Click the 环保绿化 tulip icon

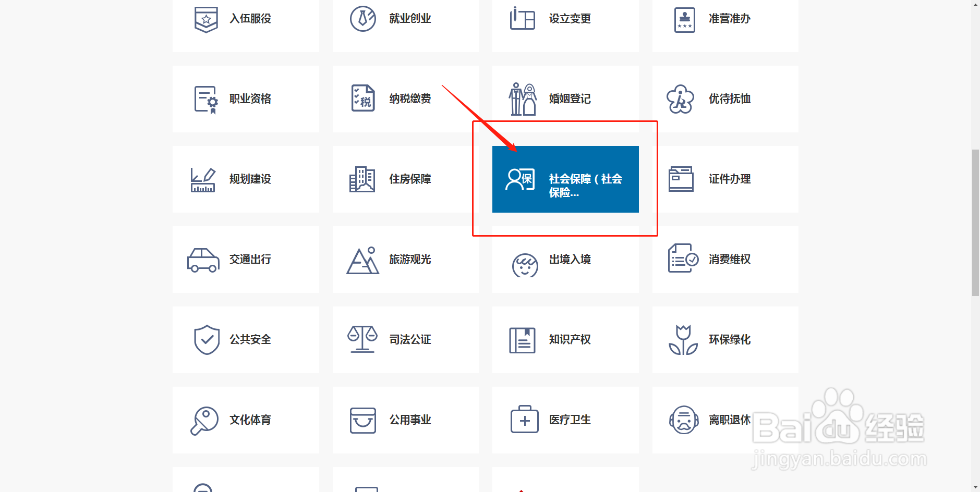point(683,339)
